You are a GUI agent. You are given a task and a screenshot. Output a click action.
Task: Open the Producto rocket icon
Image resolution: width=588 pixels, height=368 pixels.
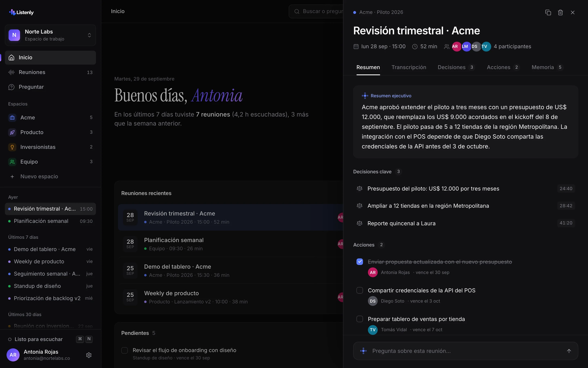(x=12, y=132)
